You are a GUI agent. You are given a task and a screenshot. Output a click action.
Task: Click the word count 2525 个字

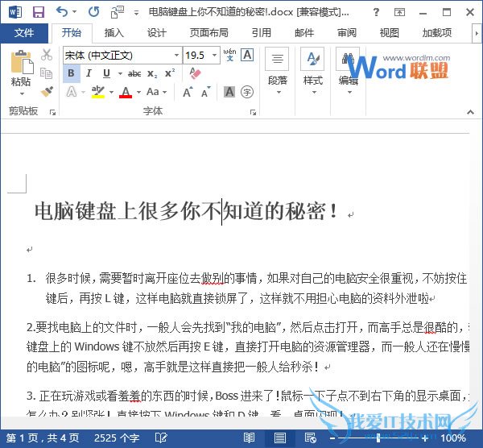point(117,438)
